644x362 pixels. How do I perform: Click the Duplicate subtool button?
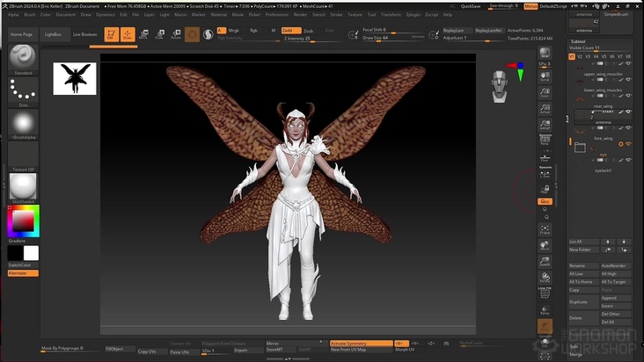583,302
